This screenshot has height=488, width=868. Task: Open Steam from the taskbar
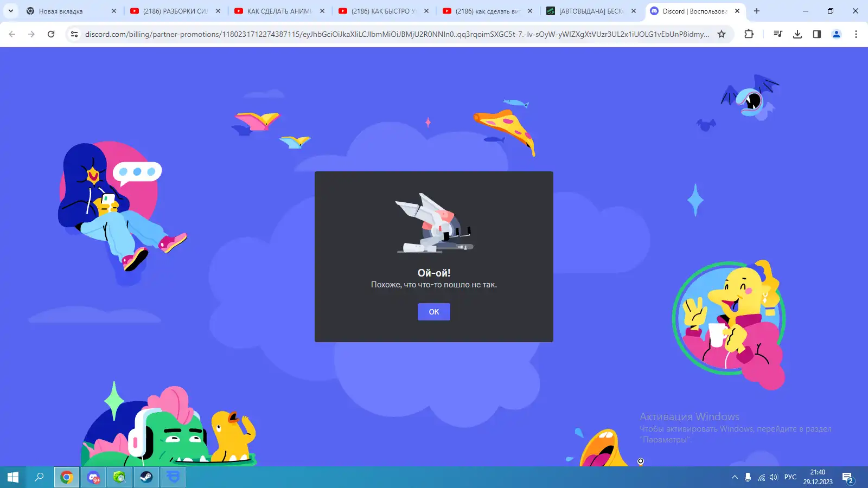pyautogui.click(x=146, y=477)
